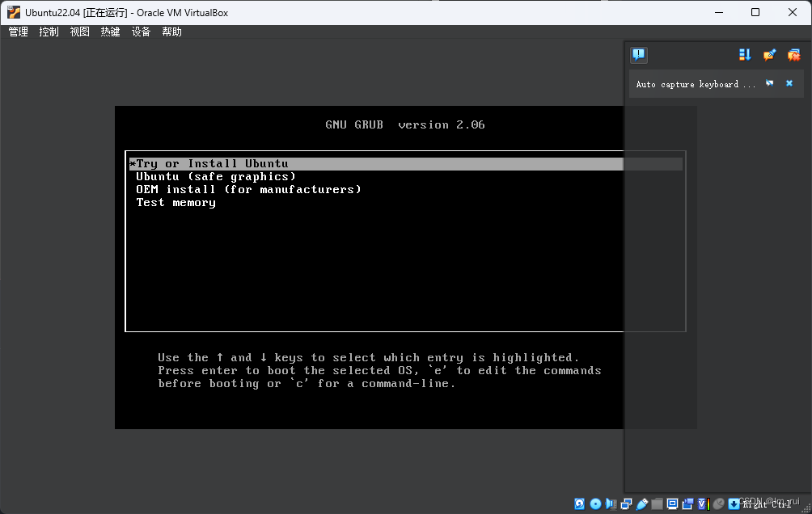Select Ubuntu (safe graphics) boot entry
Screen dimensions: 812x514
coord(215,177)
